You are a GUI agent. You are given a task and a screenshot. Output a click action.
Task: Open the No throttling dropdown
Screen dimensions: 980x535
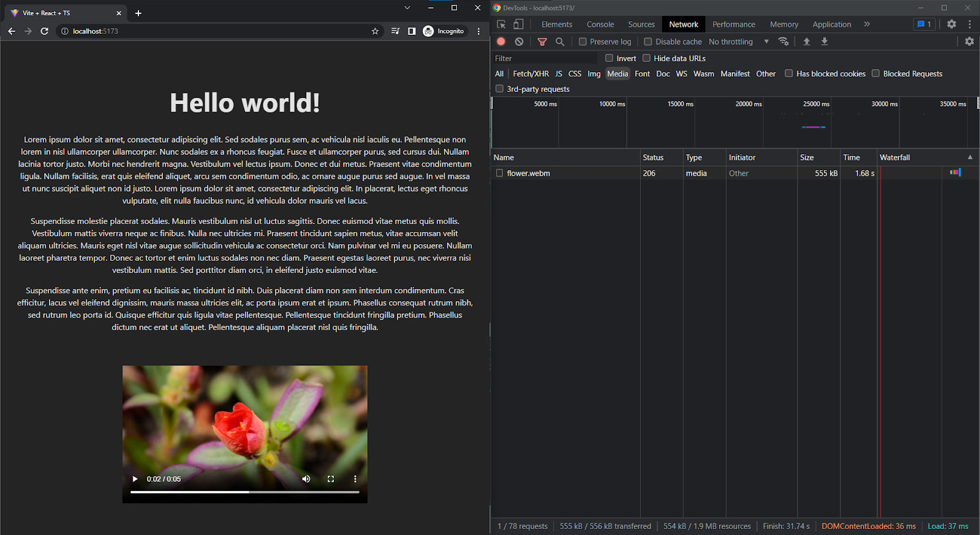738,42
